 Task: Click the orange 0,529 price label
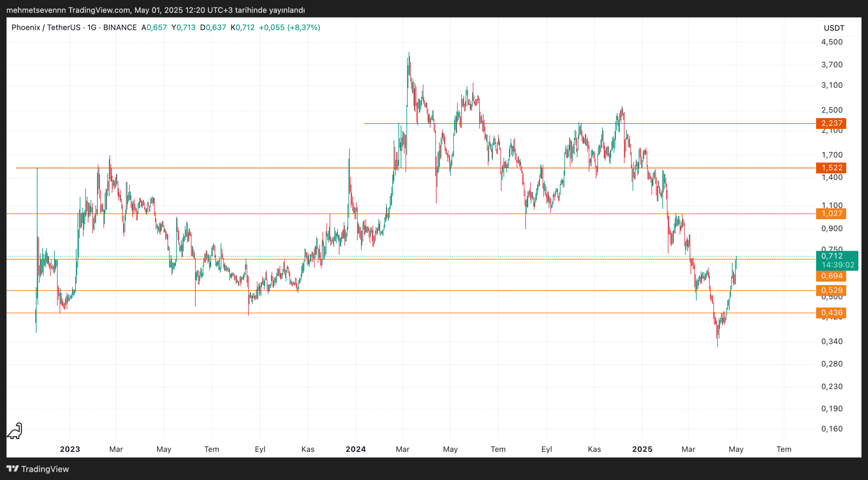[x=831, y=290]
